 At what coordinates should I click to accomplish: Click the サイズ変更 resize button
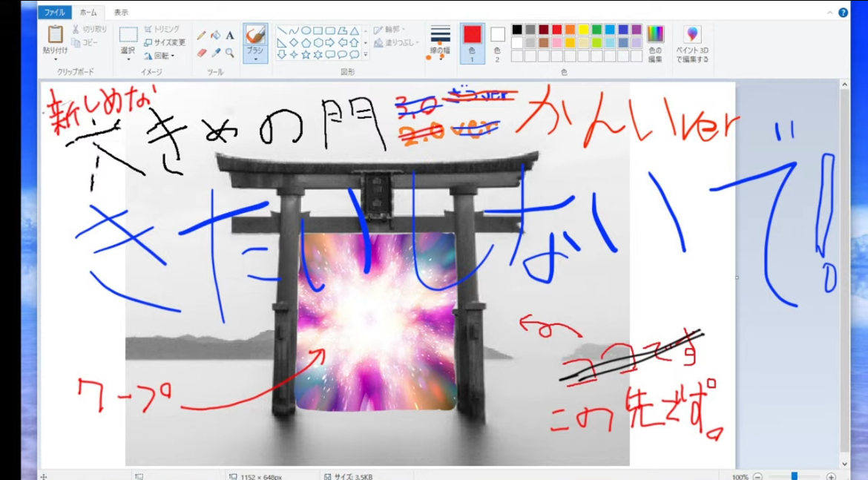pos(165,43)
